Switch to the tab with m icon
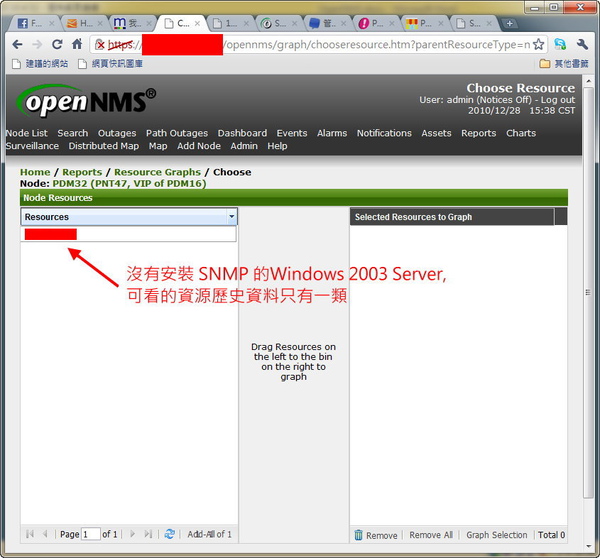The image size is (600, 558). click(130, 24)
